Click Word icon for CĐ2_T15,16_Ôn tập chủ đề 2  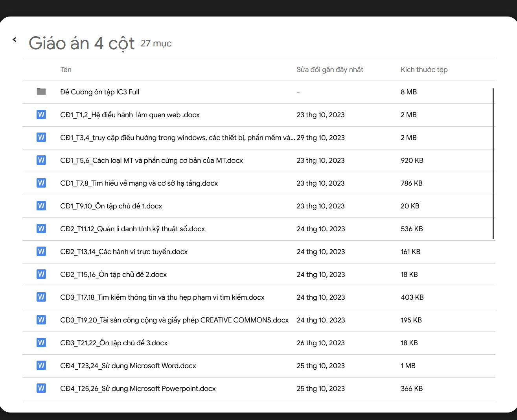coord(41,274)
